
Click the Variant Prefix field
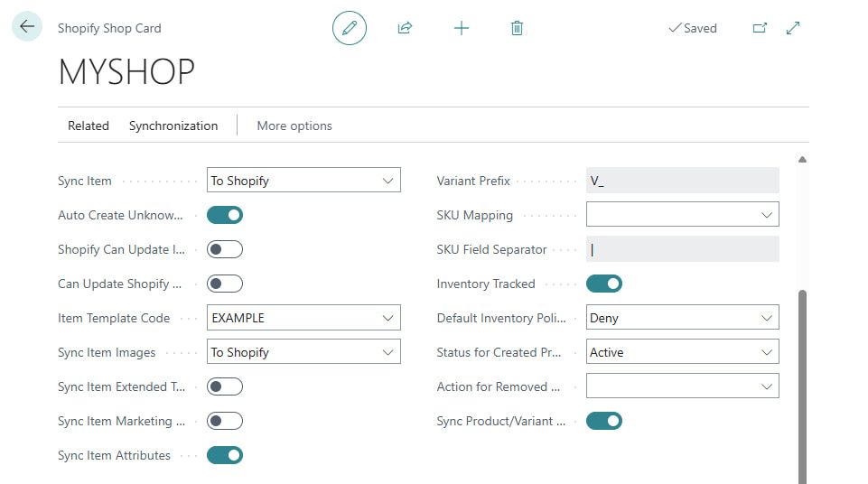click(x=683, y=181)
